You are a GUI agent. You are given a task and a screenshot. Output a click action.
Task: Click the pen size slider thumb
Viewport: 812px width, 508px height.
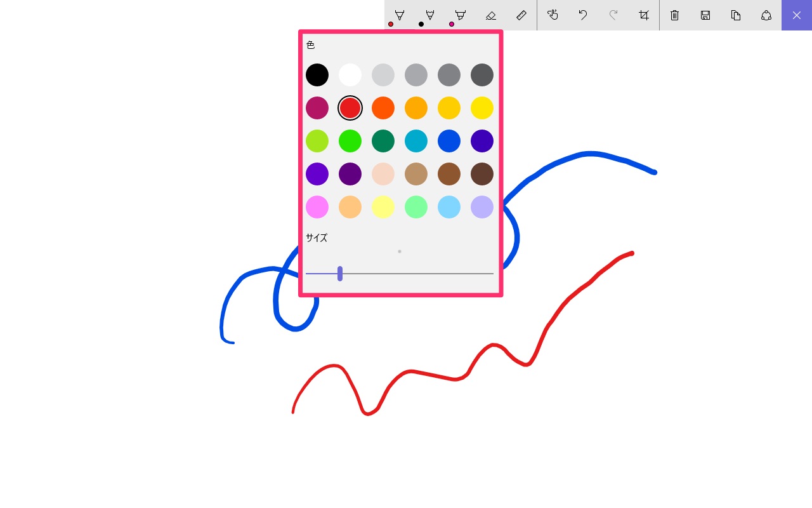(x=340, y=274)
